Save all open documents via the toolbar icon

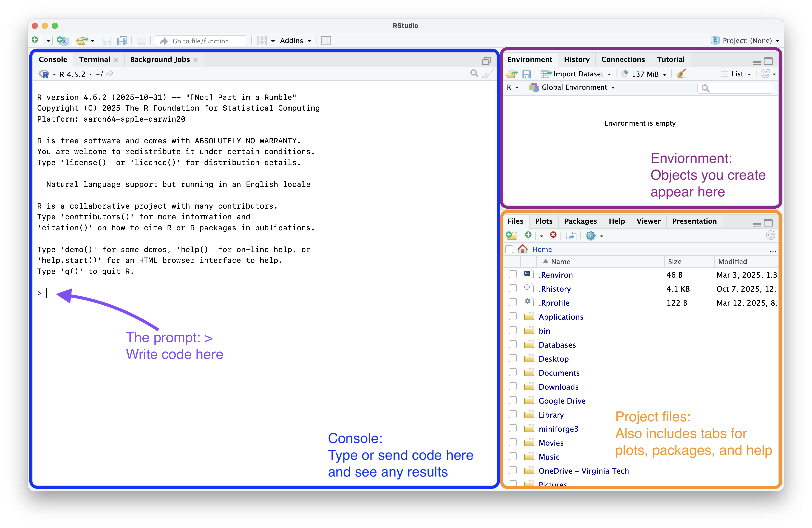coord(122,40)
